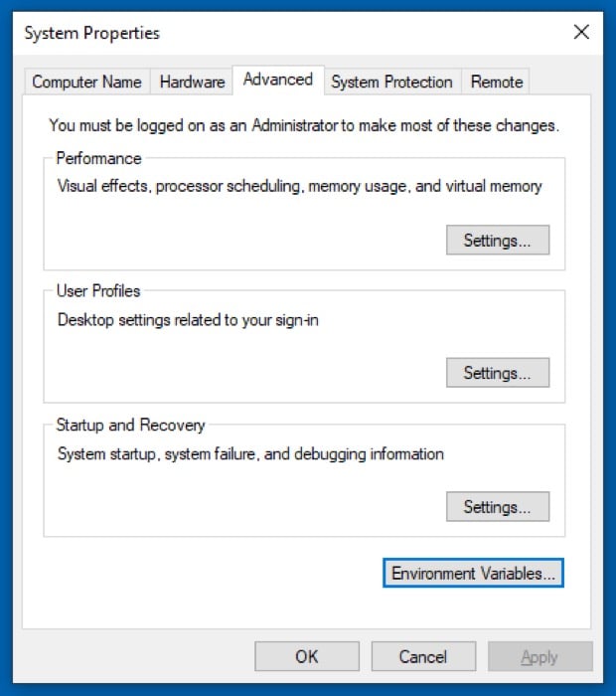The width and height of the screenshot is (616, 696).
Task: Open the Hardware tab
Action: click(x=192, y=82)
